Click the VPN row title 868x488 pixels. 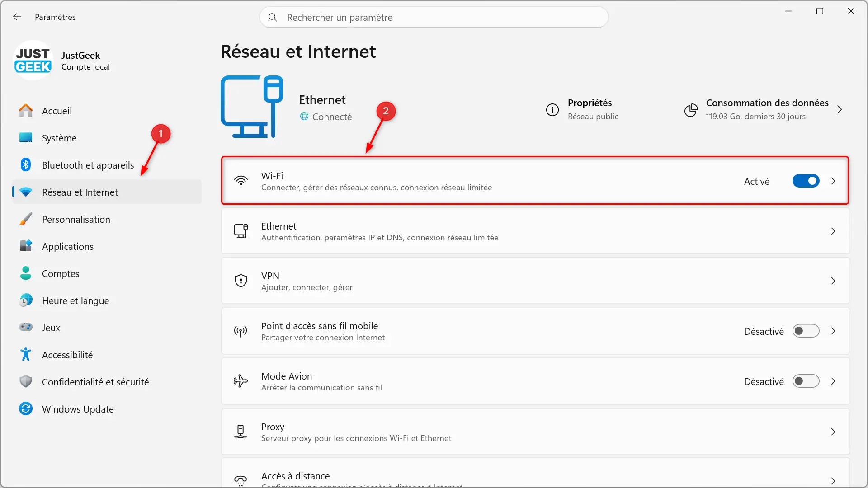tap(270, 276)
